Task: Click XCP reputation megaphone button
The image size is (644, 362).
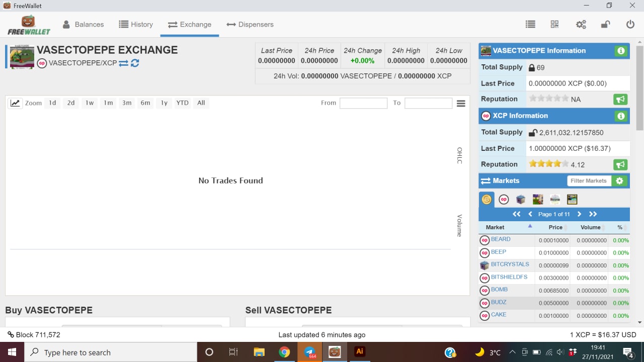Action: [620, 164]
